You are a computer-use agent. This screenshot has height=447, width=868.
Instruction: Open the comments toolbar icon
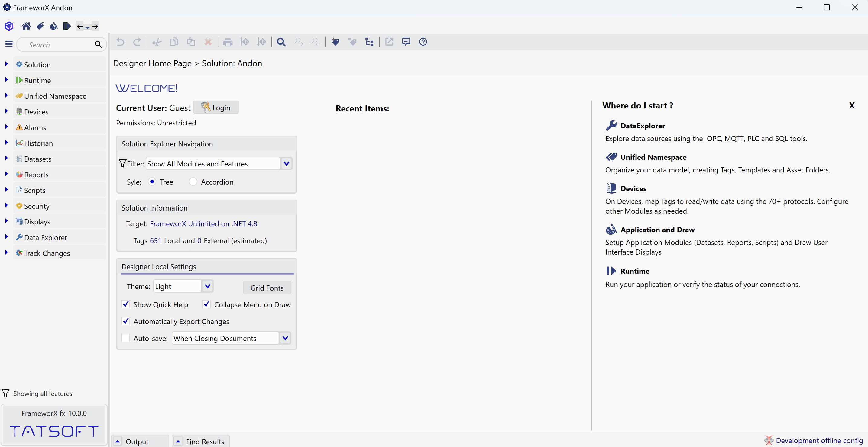point(406,42)
